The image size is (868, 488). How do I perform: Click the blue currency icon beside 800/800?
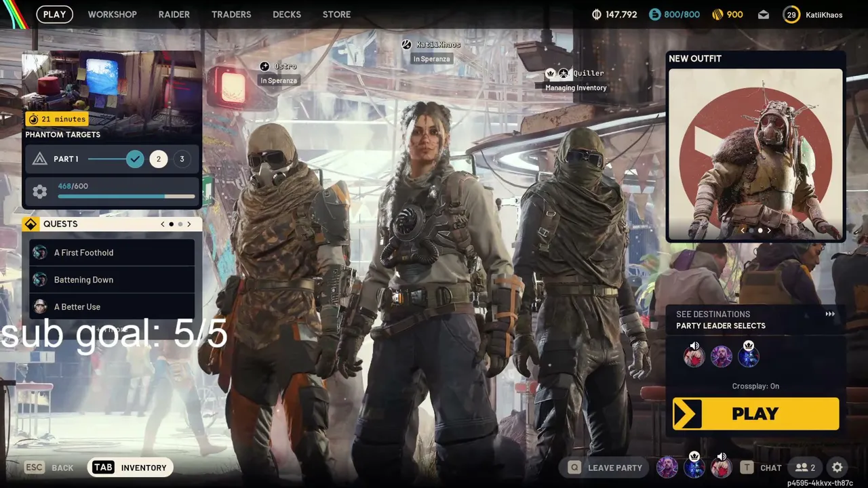[x=654, y=14]
